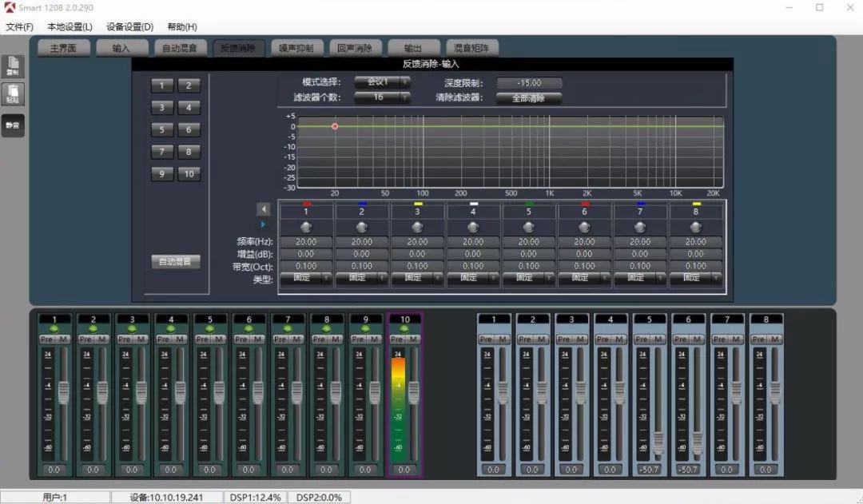
Task: Toggle Pre on input channel 10
Action: click(x=397, y=339)
